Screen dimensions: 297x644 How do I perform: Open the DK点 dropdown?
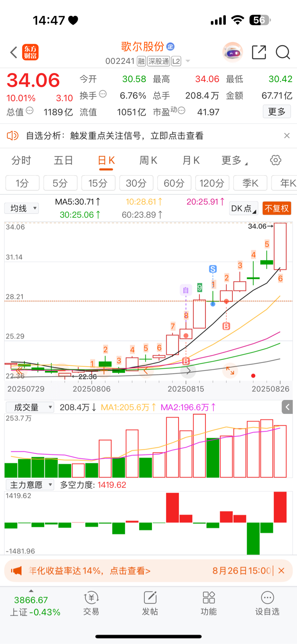tap(244, 208)
